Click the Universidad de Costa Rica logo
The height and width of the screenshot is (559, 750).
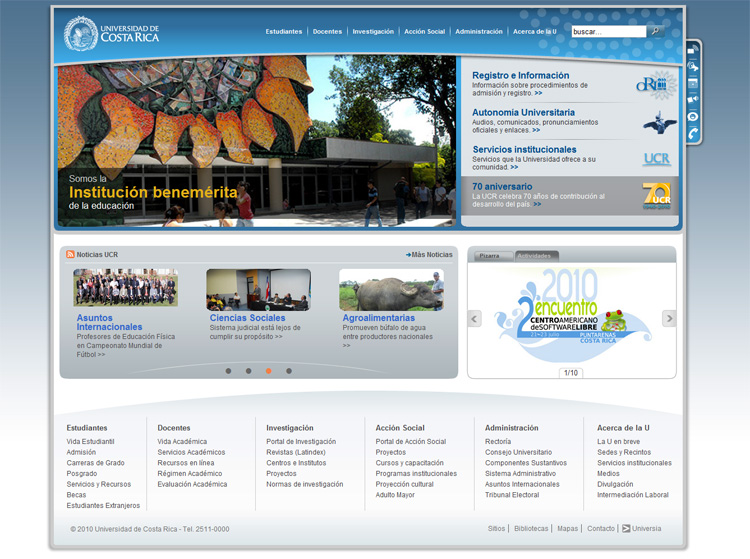(x=111, y=33)
